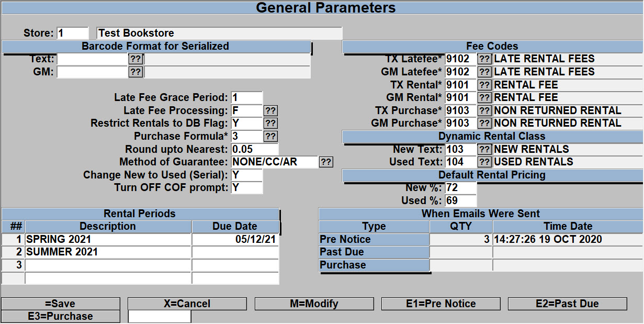
Task: Click the Round upto Nearest field
Action: pos(255,149)
